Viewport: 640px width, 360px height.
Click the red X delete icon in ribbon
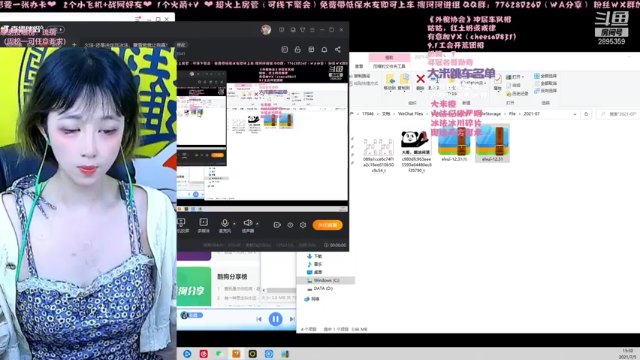click(x=420, y=78)
